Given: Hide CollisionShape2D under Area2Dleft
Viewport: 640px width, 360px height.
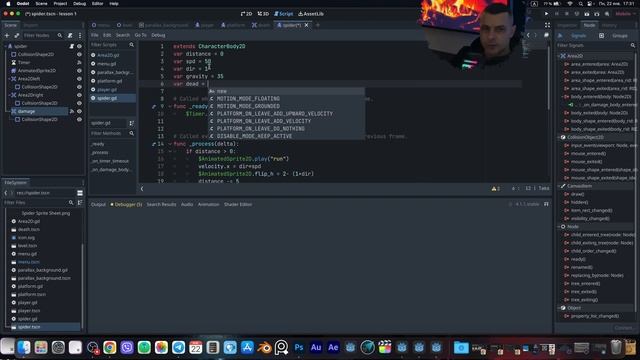Looking at the screenshot, I should 79,87.
